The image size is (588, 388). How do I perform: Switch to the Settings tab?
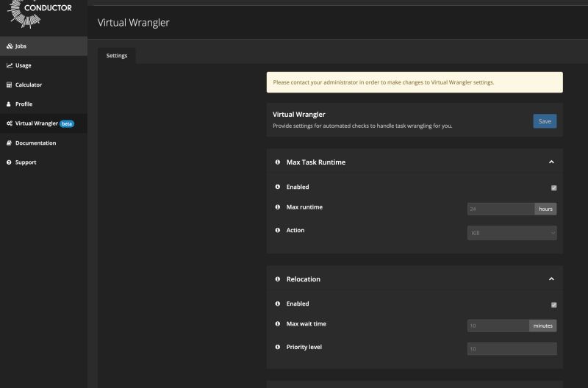[117, 56]
